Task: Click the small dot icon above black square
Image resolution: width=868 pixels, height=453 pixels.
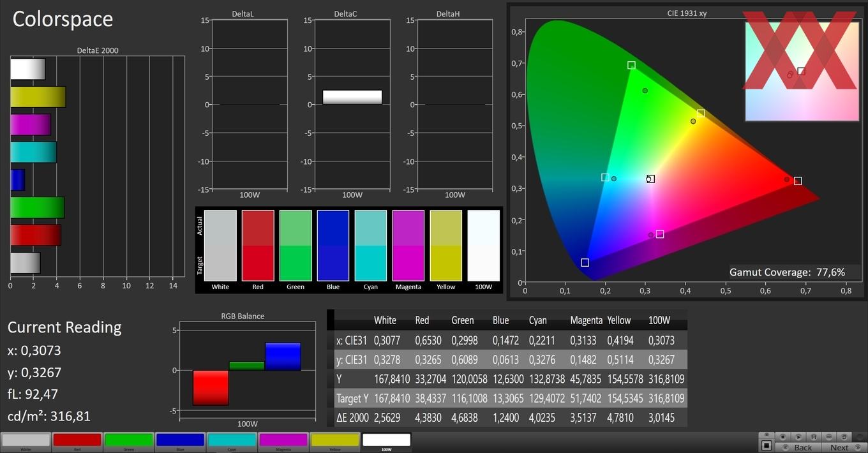Action: tap(767, 434)
